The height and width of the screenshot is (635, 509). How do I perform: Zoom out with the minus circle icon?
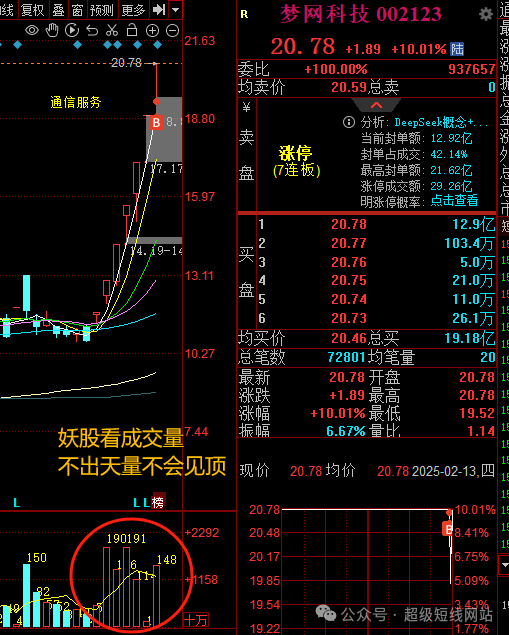pyautogui.click(x=173, y=31)
